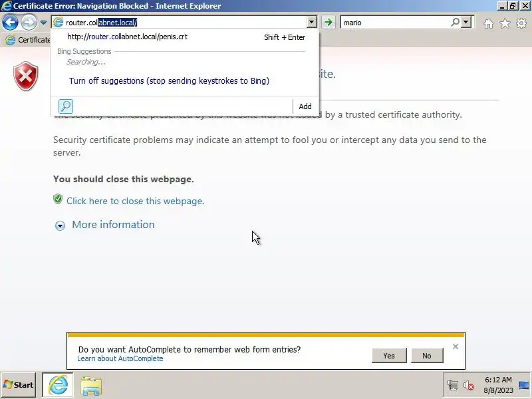Click the Add search providers button
532x399 pixels.
305,106
